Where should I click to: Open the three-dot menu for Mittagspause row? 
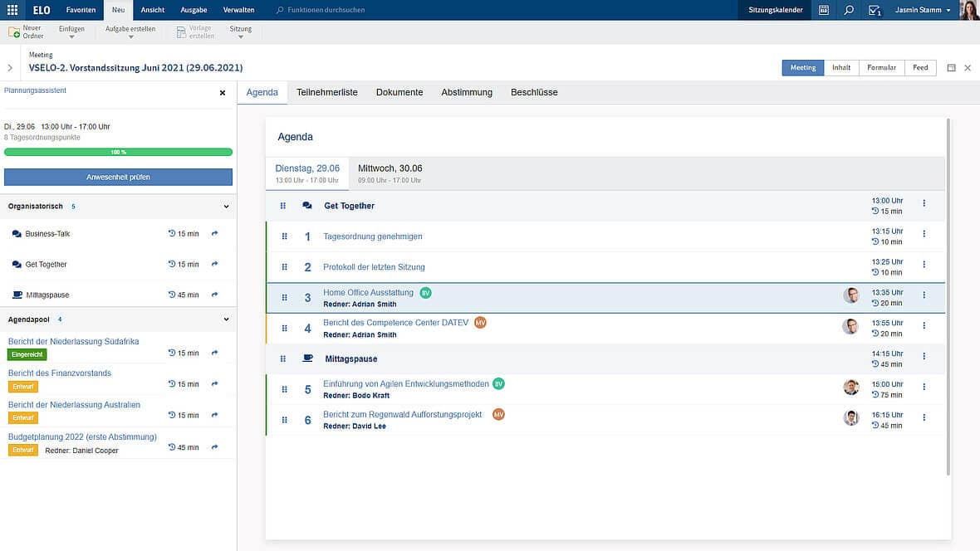coord(924,356)
